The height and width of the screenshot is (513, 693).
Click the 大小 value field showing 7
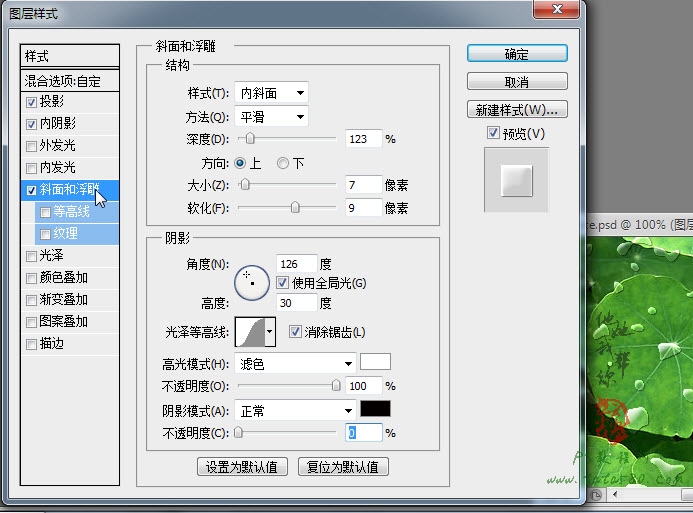[363, 184]
